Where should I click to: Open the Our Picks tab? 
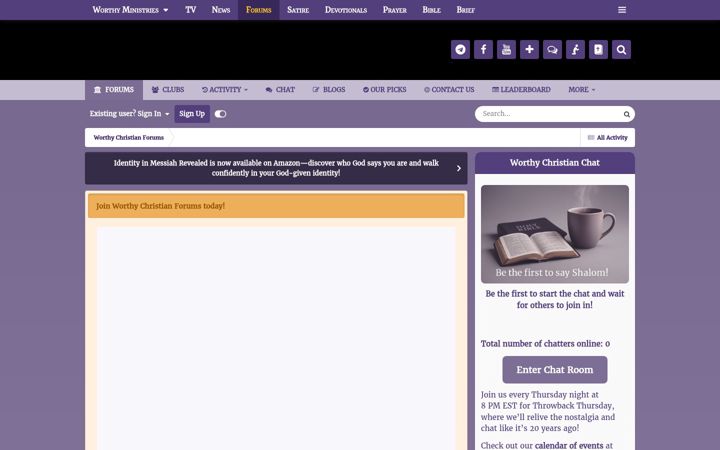pos(384,90)
